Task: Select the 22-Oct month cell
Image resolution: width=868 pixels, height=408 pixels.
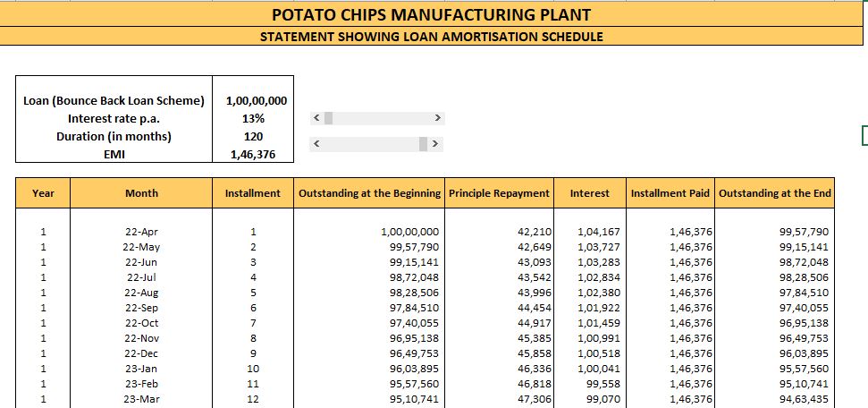Action: [141, 323]
